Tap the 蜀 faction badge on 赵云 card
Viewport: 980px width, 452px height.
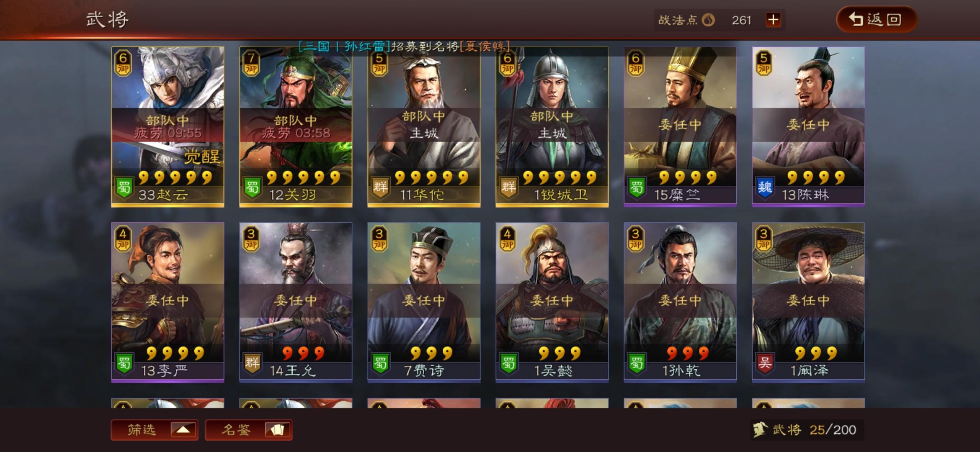coord(124,188)
